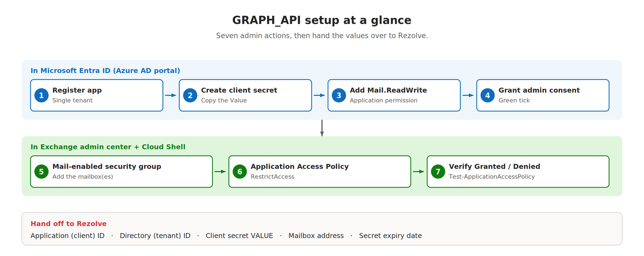
Task: Click the 'Mailbox address' text
Action: pyautogui.click(x=316, y=236)
